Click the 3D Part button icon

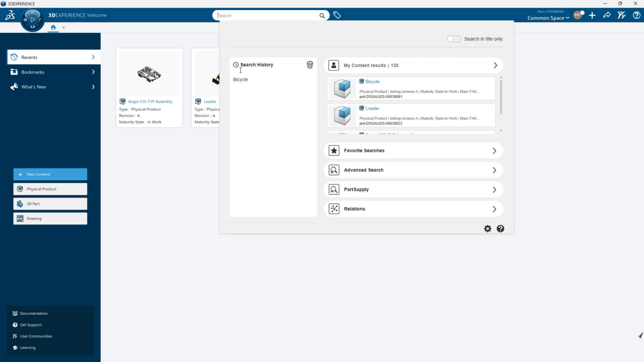coord(20,204)
